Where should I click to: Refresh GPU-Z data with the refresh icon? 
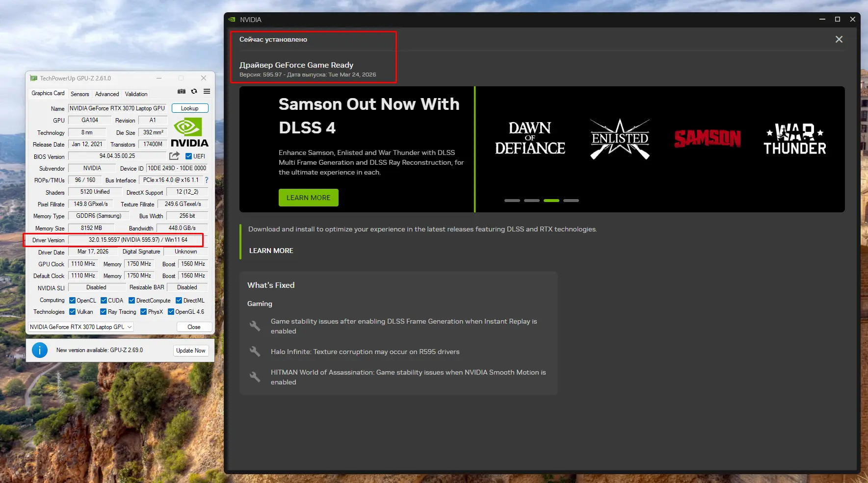(194, 92)
